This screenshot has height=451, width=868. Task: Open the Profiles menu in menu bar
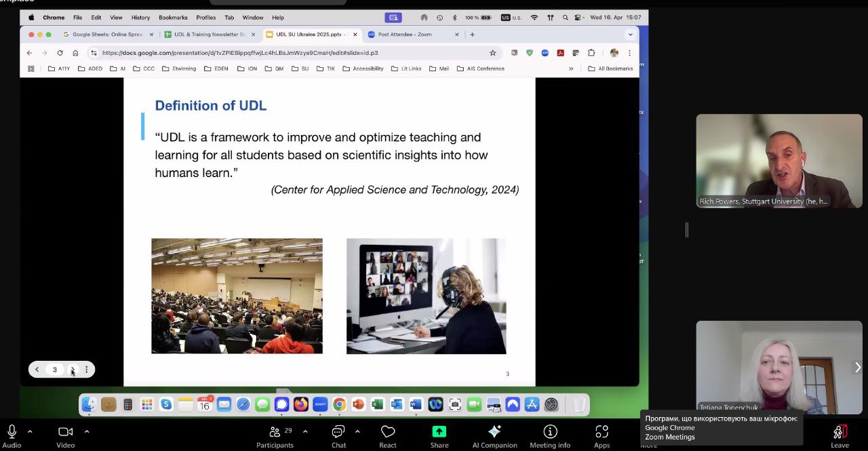click(x=206, y=18)
